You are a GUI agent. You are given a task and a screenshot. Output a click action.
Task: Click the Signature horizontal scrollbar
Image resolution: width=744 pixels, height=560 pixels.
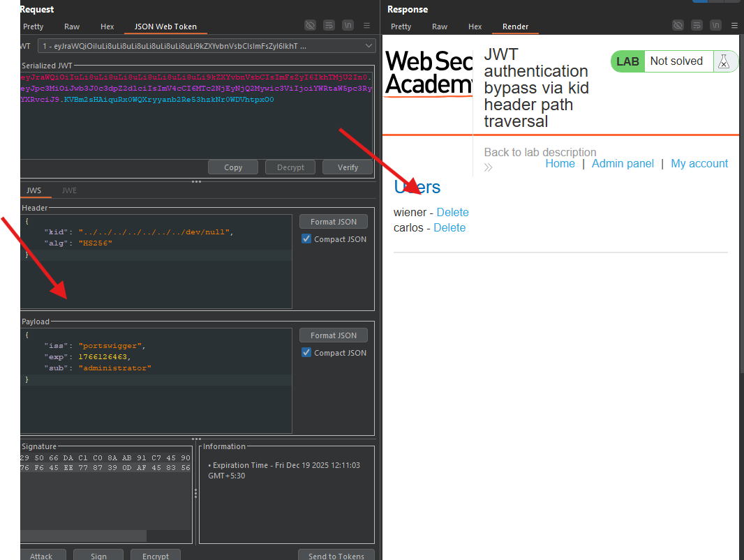[x=84, y=536]
